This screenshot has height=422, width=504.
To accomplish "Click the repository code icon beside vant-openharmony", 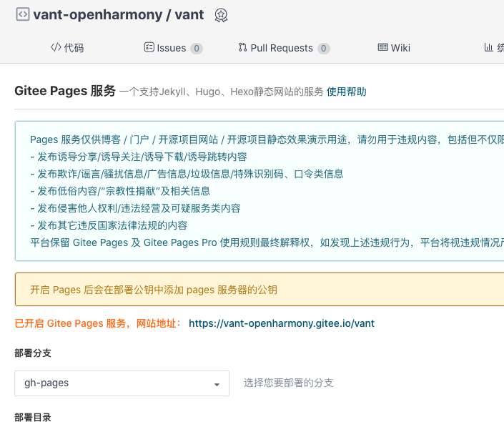I will (23, 14).
